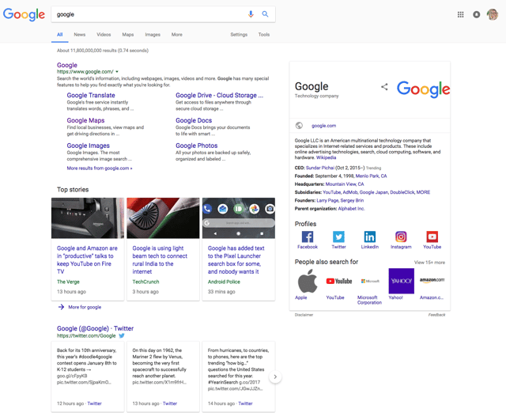Click the Mountain View, CA headquarters link
The height and width of the screenshot is (420, 506).
point(345,184)
